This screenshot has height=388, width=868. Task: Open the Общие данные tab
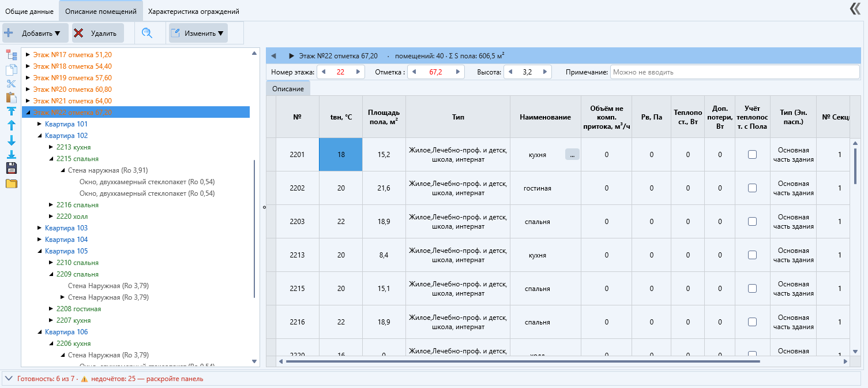(x=29, y=11)
